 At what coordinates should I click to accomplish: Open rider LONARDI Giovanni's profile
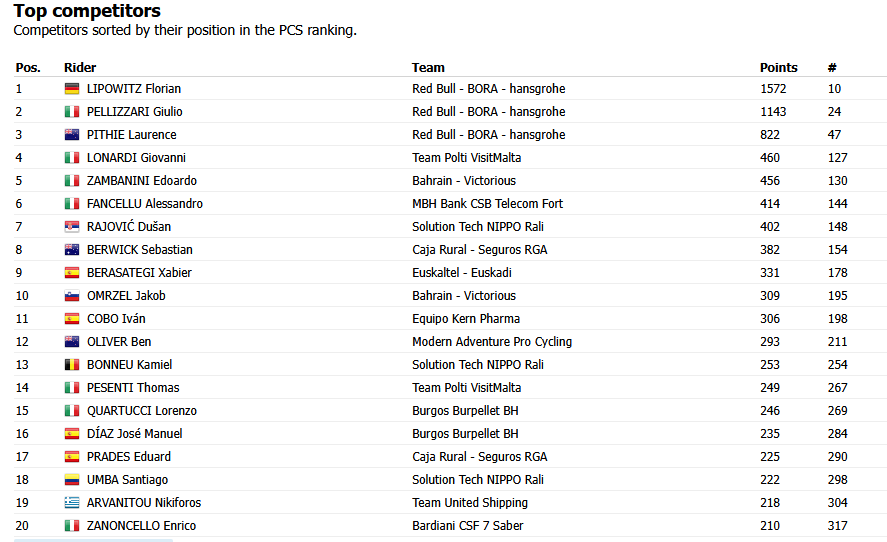(x=136, y=158)
